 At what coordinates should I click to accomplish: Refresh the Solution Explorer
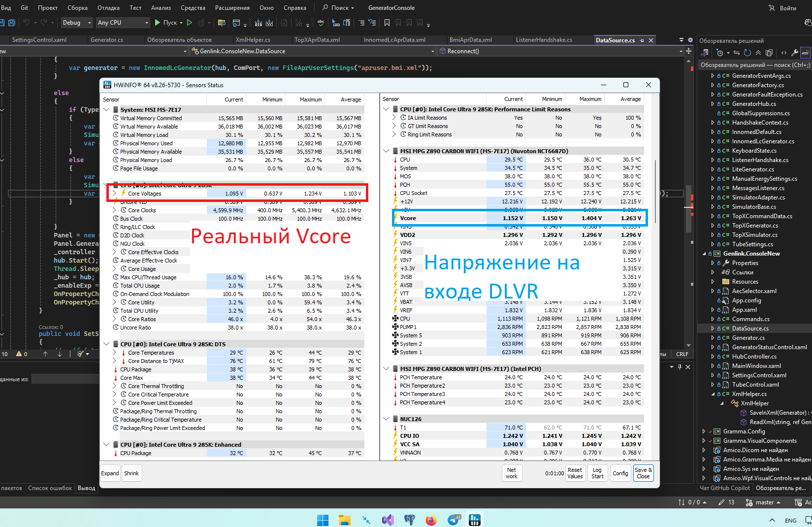747,53
